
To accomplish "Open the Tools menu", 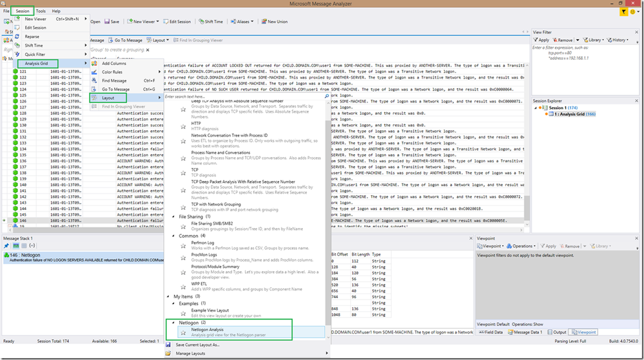I will point(41,11).
